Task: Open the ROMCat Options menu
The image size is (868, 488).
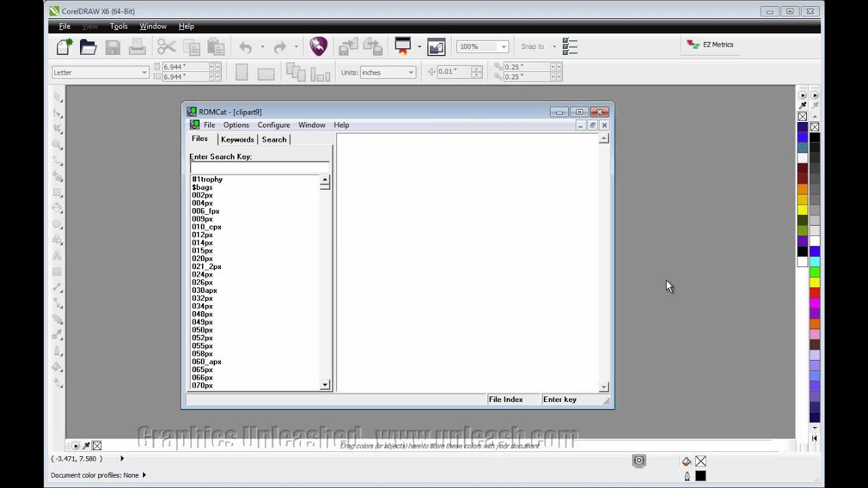Action: pyautogui.click(x=236, y=125)
